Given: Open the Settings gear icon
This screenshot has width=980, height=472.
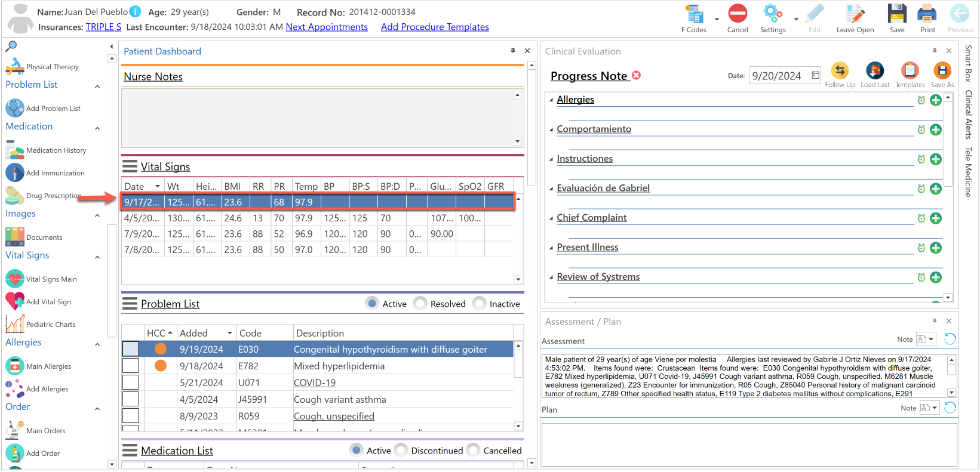Looking at the screenshot, I should (x=772, y=14).
